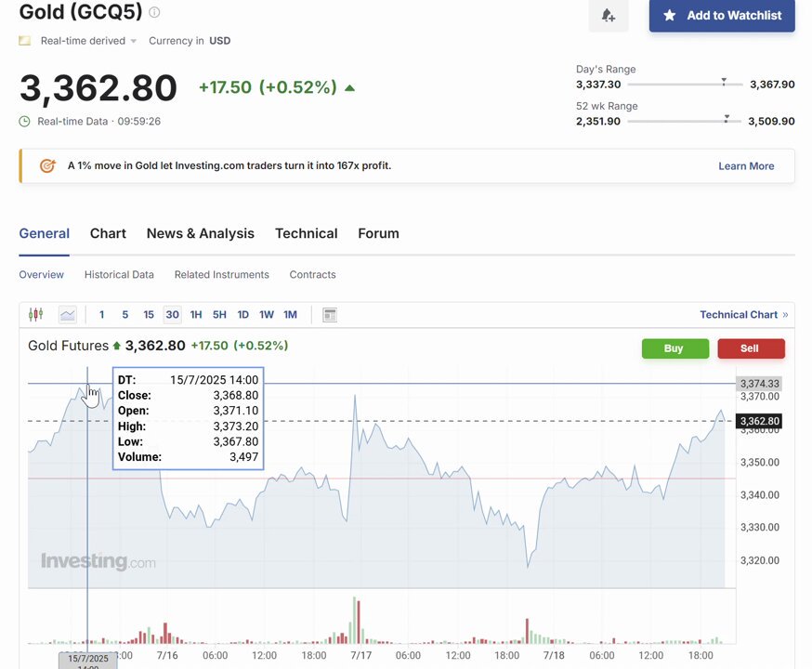
Task: Click the 7/16 date label on time axis
Action: click(167, 656)
